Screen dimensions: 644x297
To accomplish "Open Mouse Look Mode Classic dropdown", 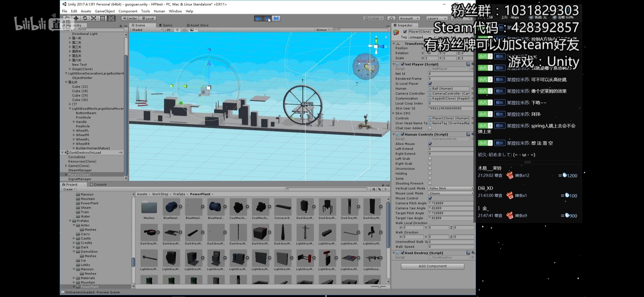I will pyautogui.click(x=451, y=193).
